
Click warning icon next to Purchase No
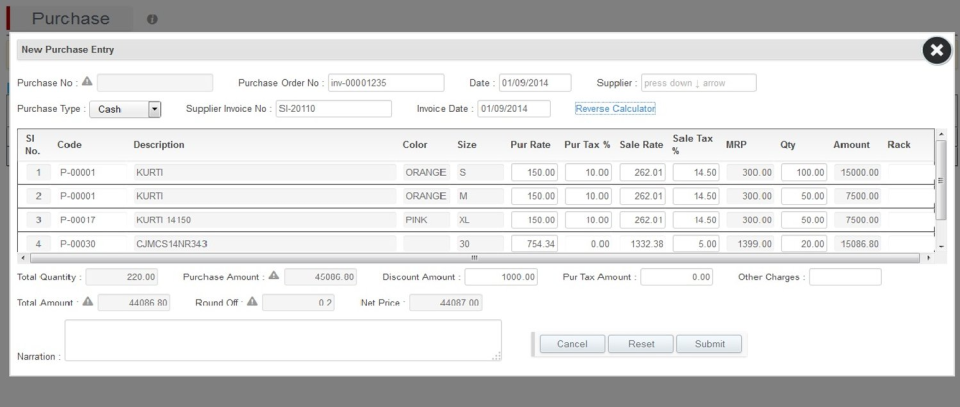(87, 81)
